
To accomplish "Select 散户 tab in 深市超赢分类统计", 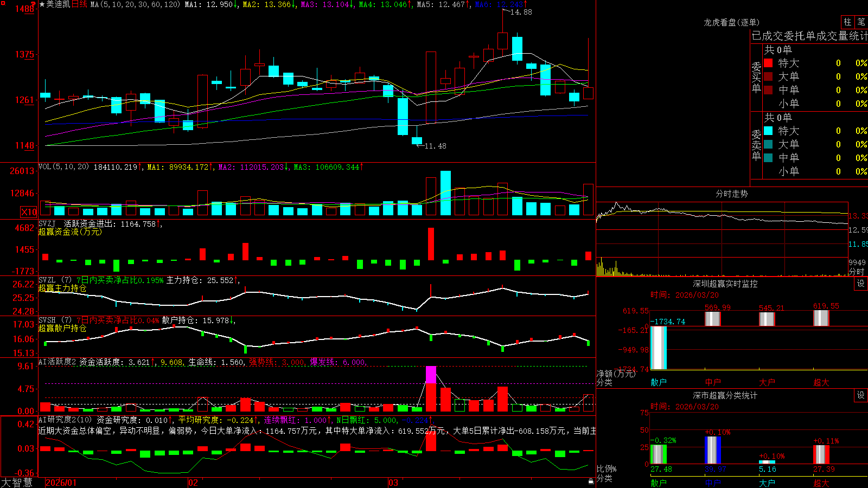I will (659, 483).
